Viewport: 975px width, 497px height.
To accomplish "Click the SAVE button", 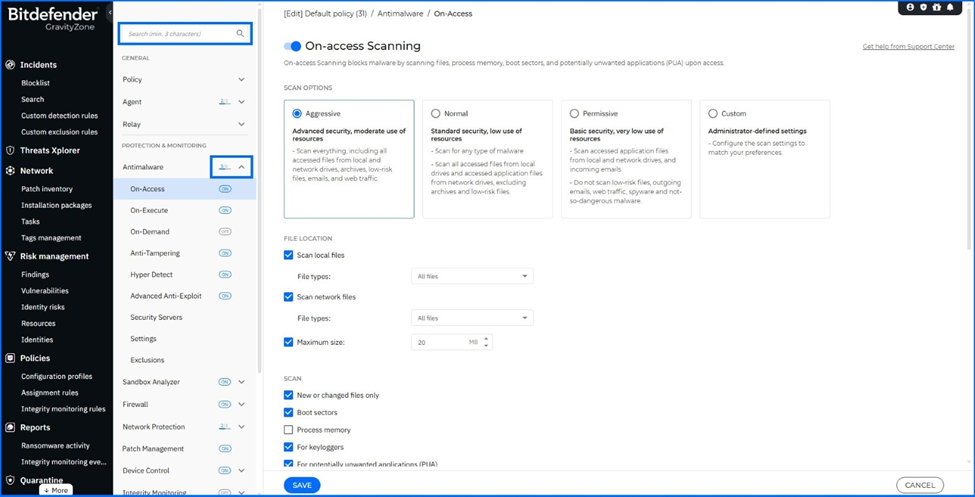I will 302,485.
